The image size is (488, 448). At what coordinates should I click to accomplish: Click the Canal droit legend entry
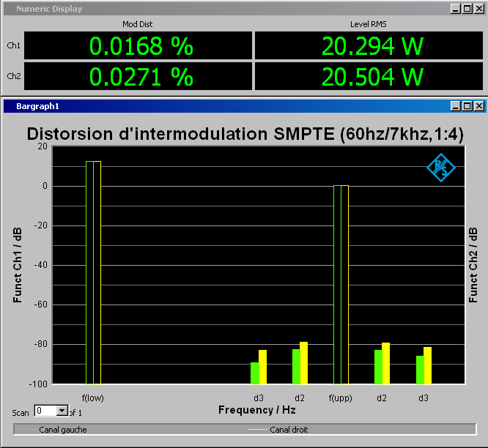coord(278,430)
